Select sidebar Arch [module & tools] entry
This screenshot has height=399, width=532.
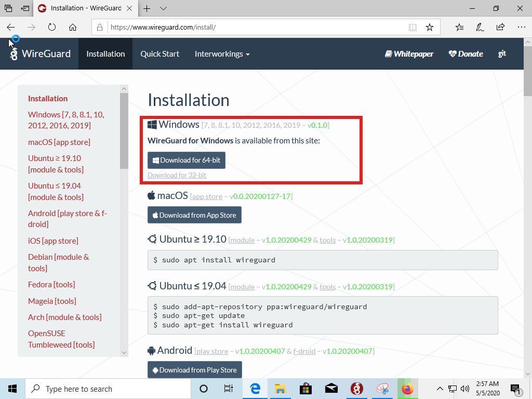point(65,317)
